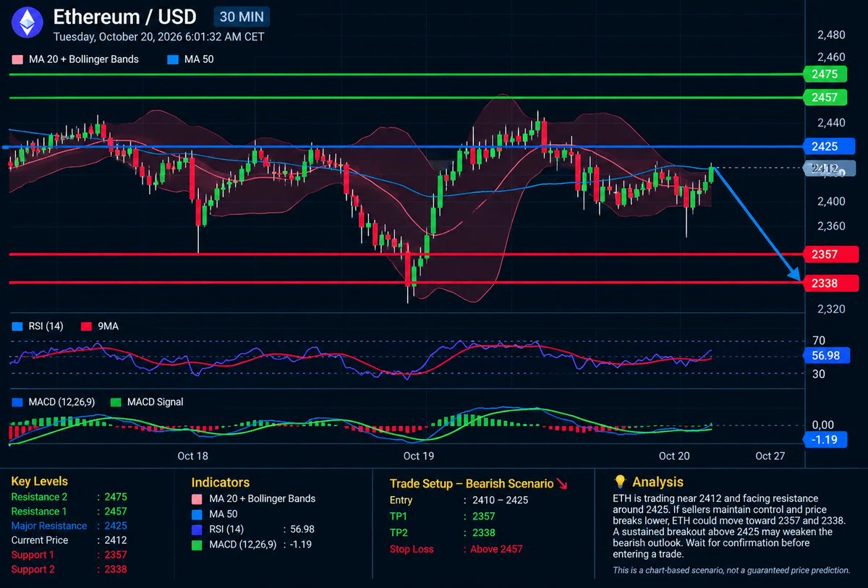Click the lightbulb icon beside Analysis
This screenshot has width=868, height=588.
point(620,482)
